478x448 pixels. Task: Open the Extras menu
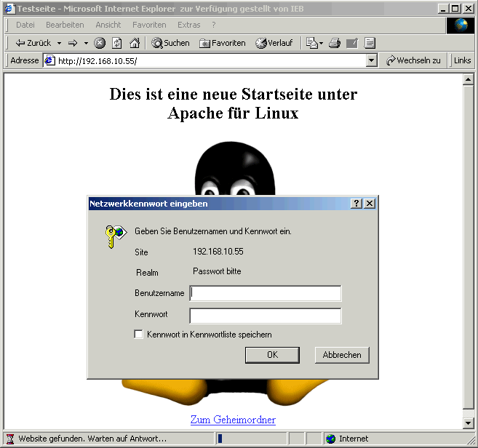189,25
